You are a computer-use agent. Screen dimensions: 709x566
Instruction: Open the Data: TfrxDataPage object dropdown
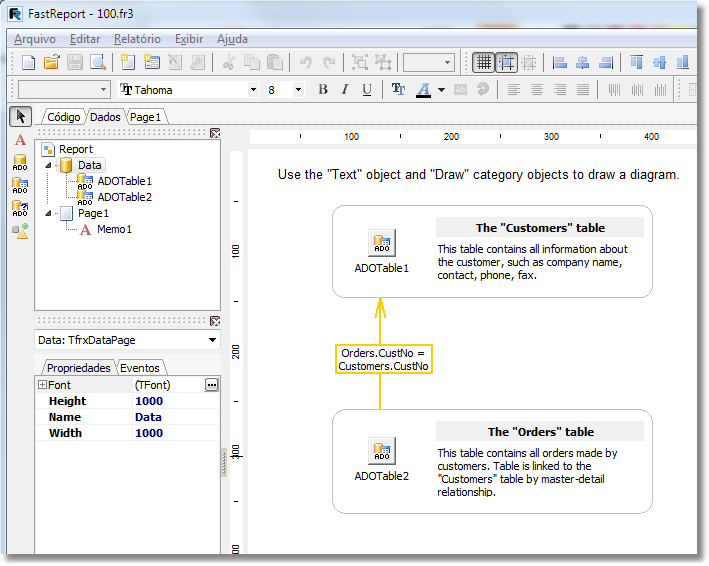[x=212, y=340]
